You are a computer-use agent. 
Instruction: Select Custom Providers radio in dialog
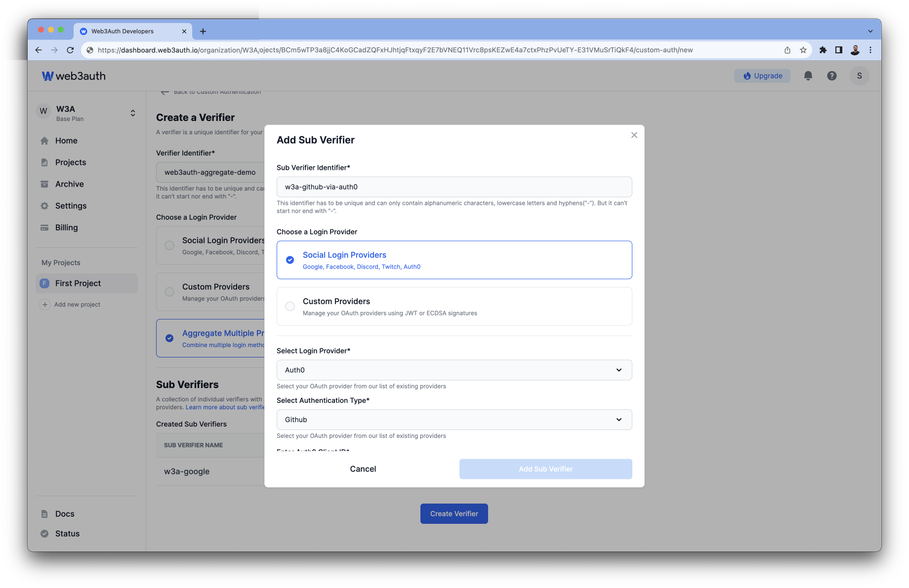coord(290,307)
